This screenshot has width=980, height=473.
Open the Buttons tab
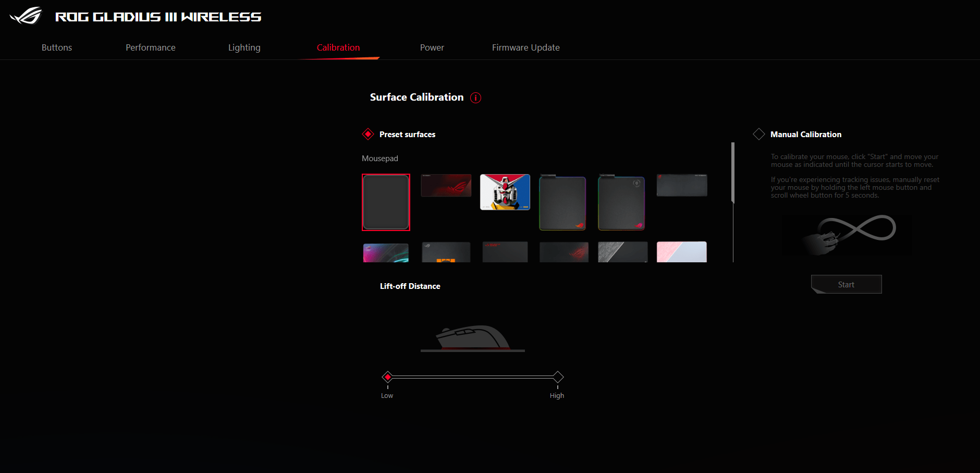pos(57,47)
